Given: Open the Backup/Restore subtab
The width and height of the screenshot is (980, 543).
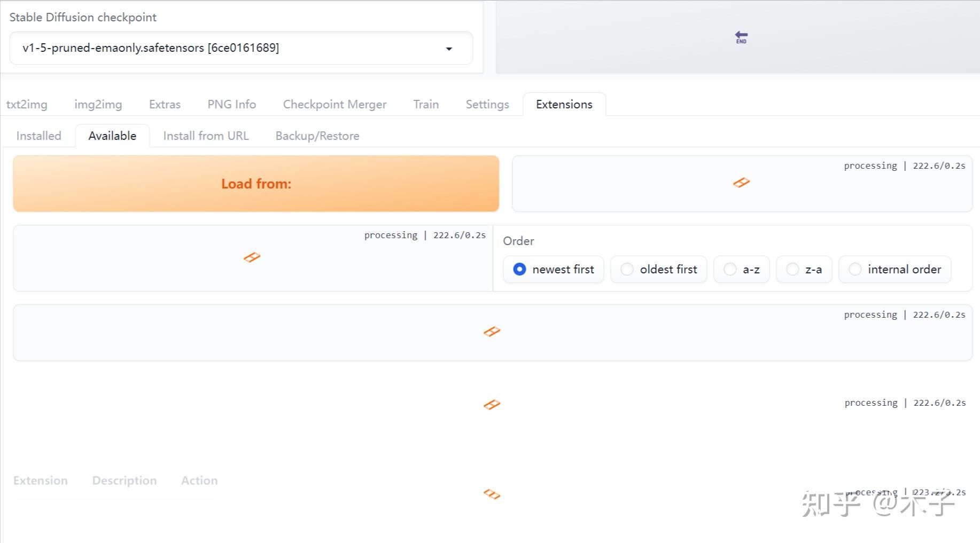Looking at the screenshot, I should pyautogui.click(x=317, y=136).
